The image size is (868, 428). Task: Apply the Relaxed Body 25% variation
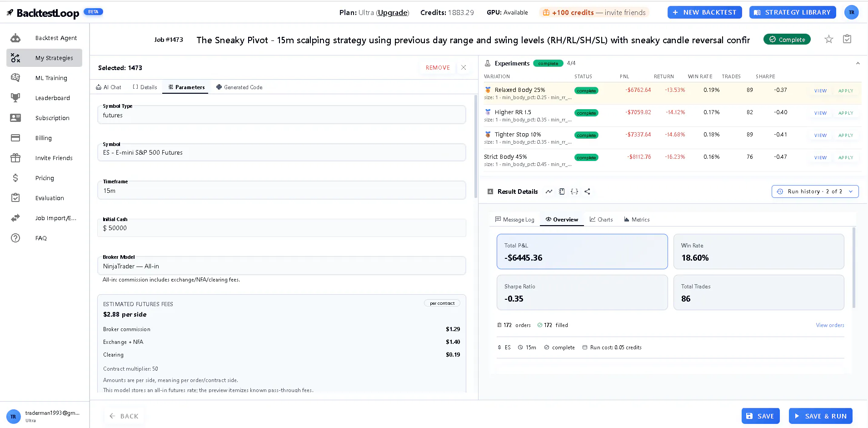point(846,91)
